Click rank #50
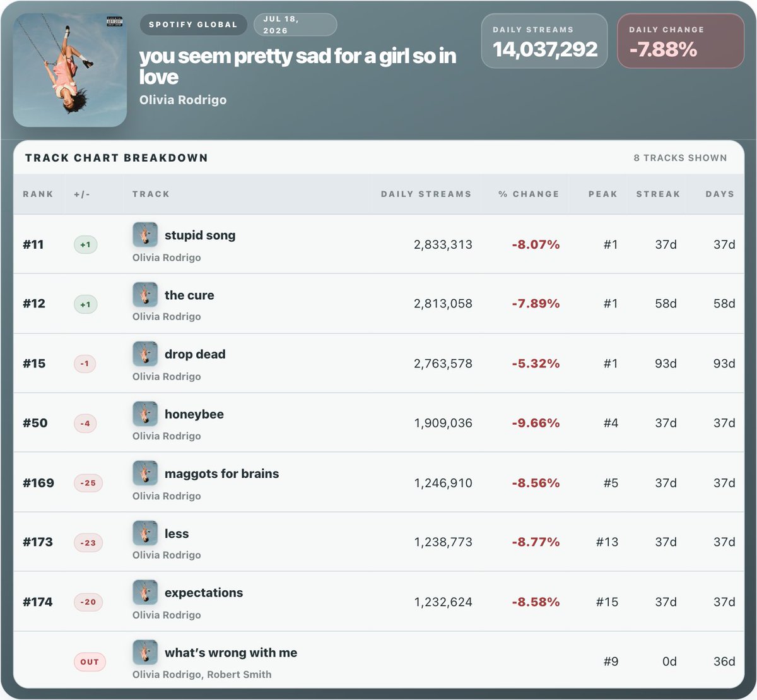 35,423
